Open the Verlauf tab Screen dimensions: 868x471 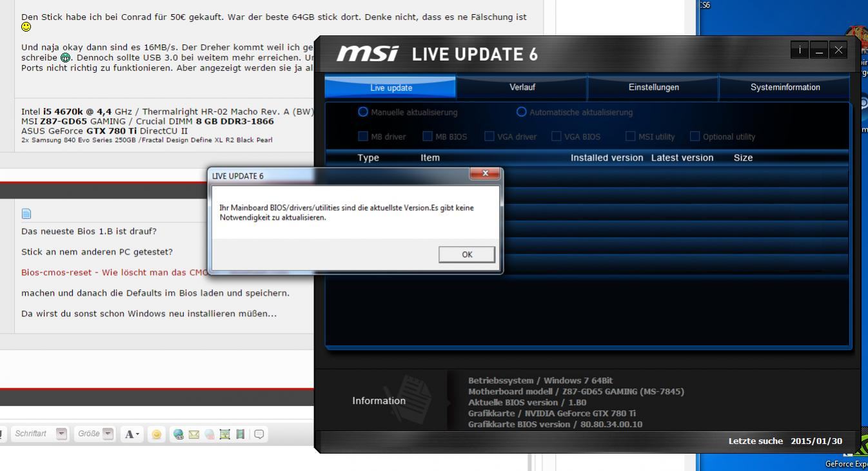[522, 88]
